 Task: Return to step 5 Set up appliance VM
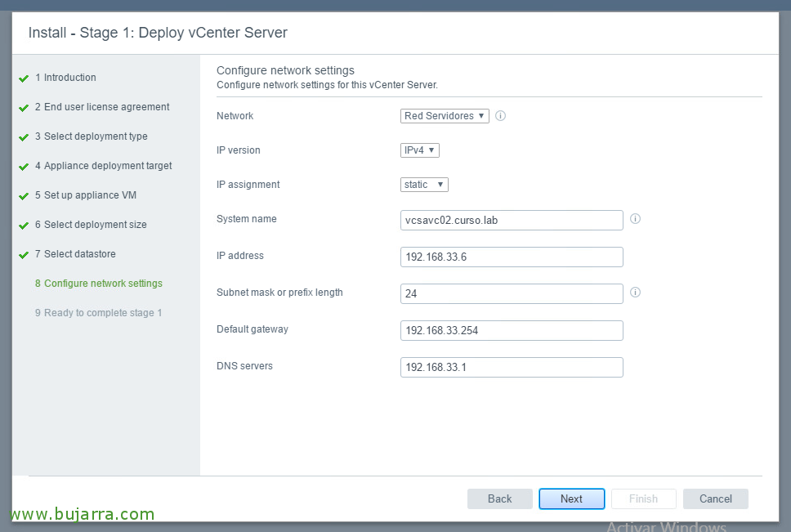[90, 195]
